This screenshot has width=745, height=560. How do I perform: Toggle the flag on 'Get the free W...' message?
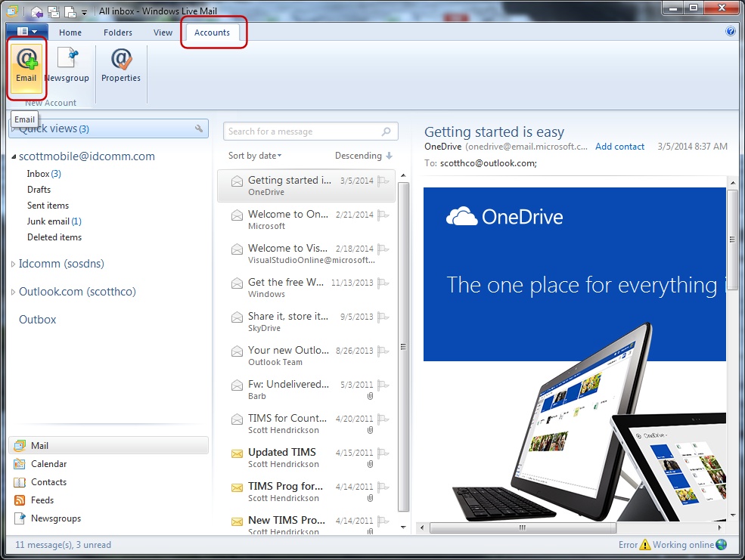point(383,283)
